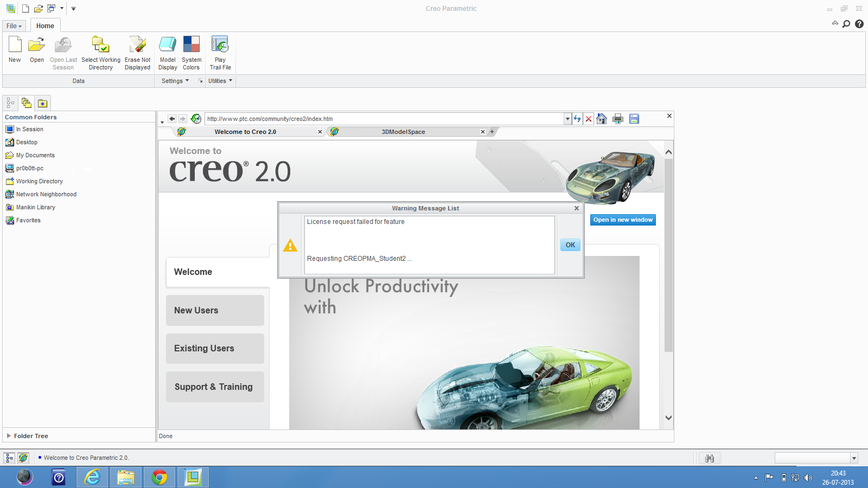Screen dimensions: 868x488
Task: Show the Favorites navigator tab
Action: (x=42, y=103)
